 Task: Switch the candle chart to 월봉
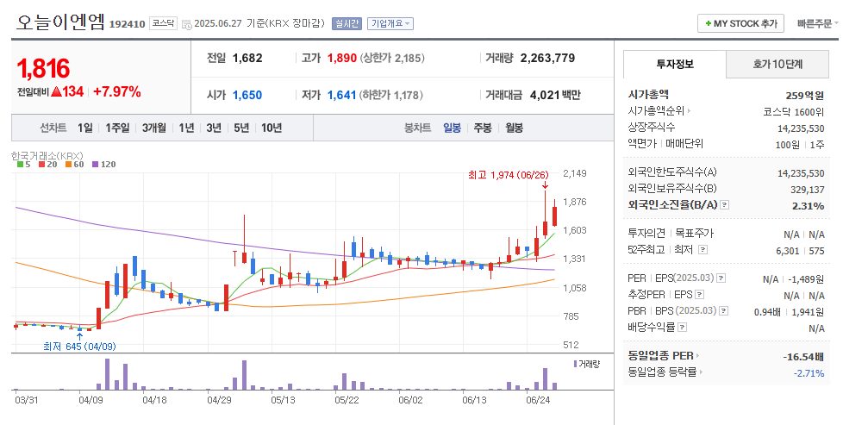[514, 128]
